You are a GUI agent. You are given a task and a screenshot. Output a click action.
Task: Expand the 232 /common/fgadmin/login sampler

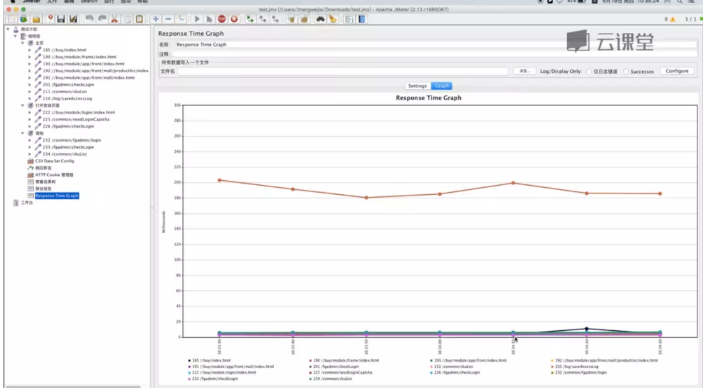click(30, 140)
